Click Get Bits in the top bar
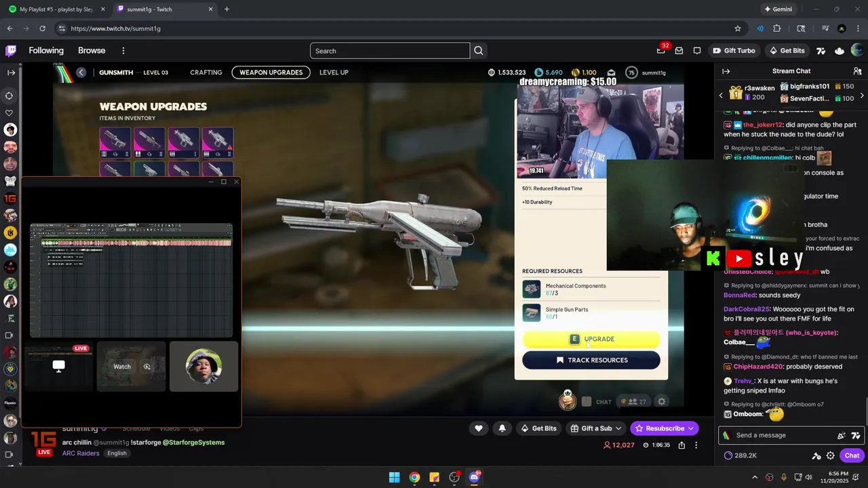 coord(787,51)
